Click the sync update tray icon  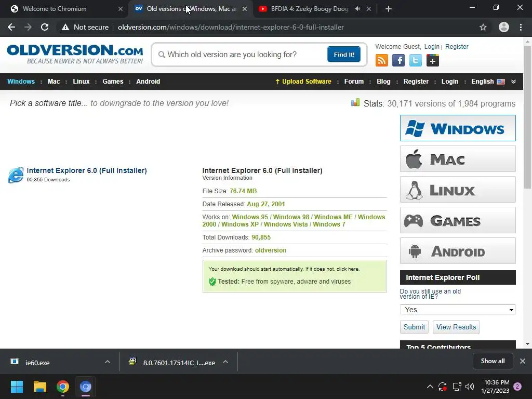point(443,387)
